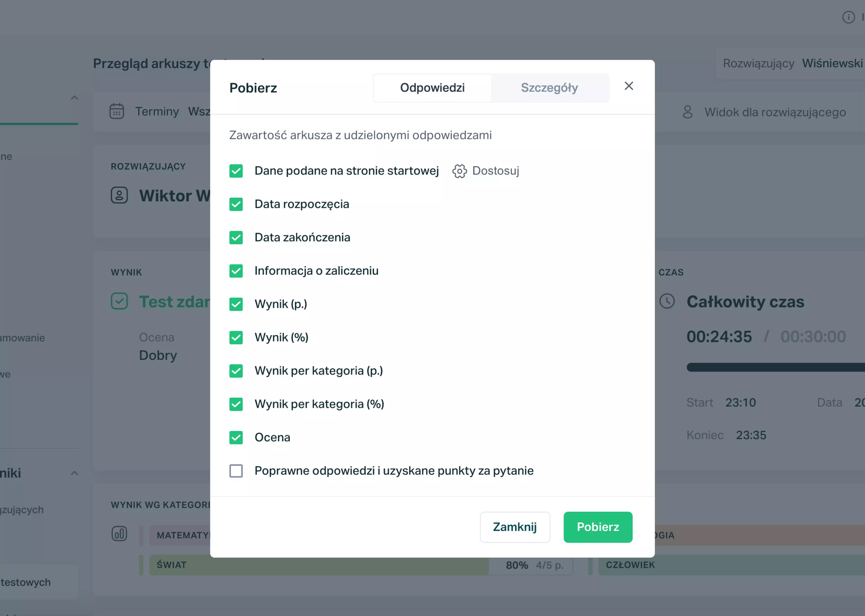Click the person icon next to Wiktor
Screen dimensions: 865x616
click(119, 195)
